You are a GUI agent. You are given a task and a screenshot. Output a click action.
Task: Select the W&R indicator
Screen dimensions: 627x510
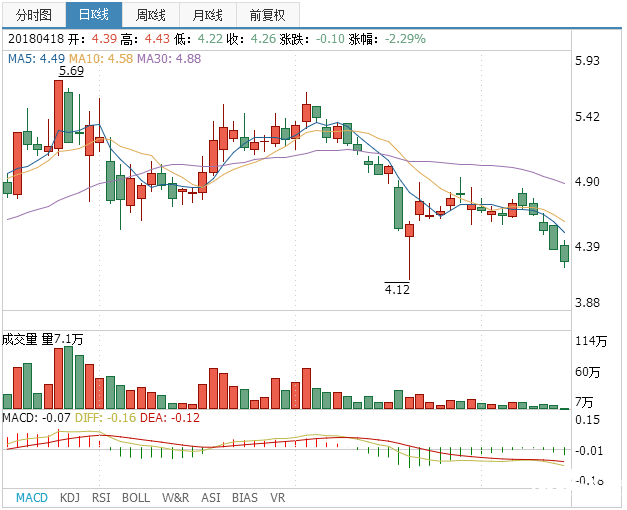pyautogui.click(x=176, y=498)
